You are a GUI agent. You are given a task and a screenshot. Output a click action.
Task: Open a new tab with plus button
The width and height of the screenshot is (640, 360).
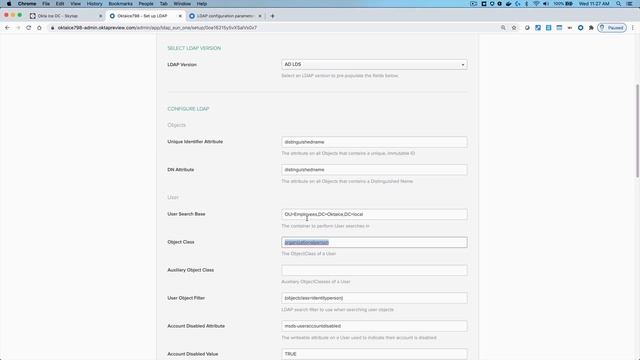(272, 16)
